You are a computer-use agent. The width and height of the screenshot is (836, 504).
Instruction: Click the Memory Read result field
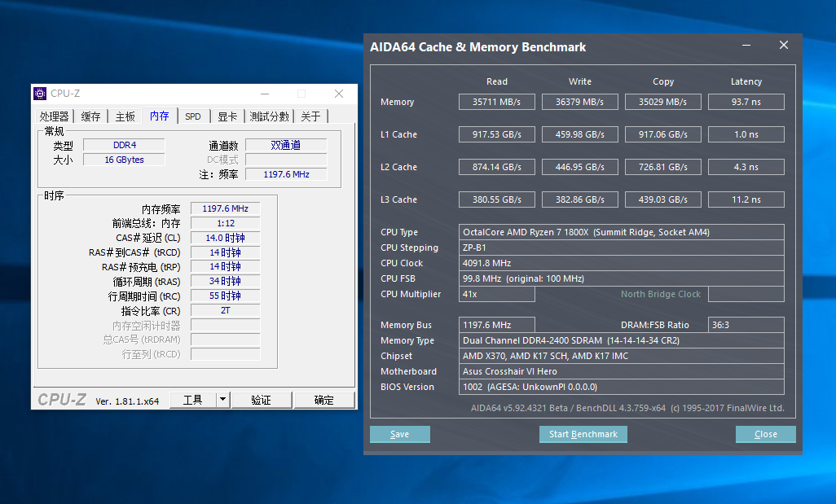click(496, 102)
